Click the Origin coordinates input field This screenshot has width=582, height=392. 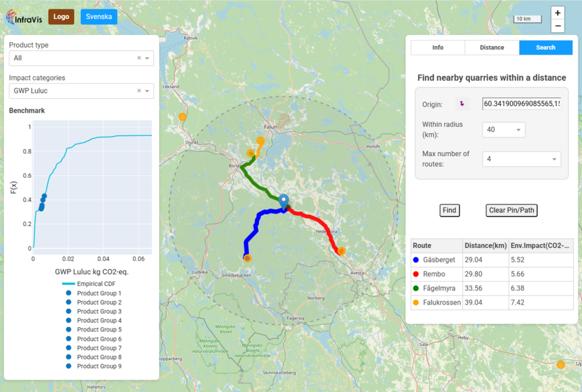point(521,104)
